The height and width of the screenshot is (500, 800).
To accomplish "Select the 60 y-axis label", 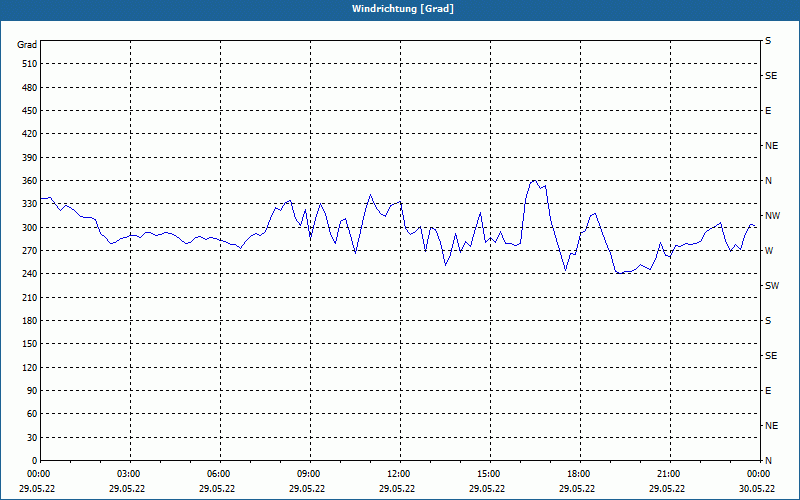I will click(32, 414).
